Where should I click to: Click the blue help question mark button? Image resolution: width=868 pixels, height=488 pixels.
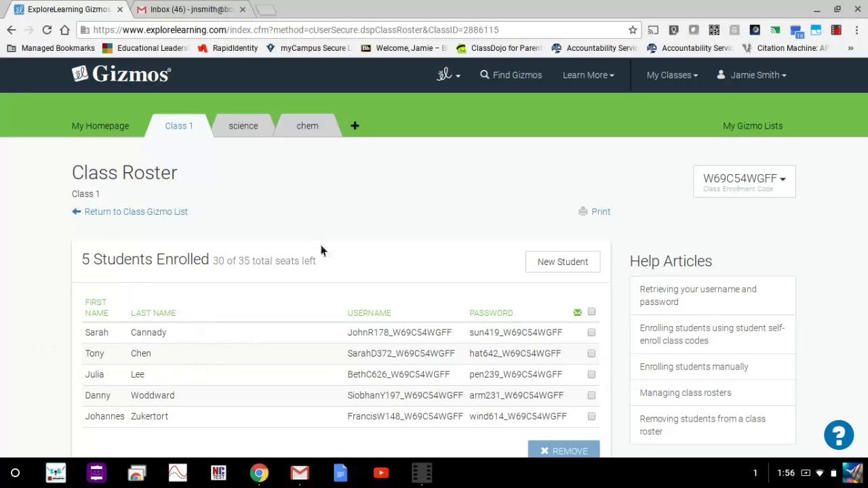tap(839, 435)
